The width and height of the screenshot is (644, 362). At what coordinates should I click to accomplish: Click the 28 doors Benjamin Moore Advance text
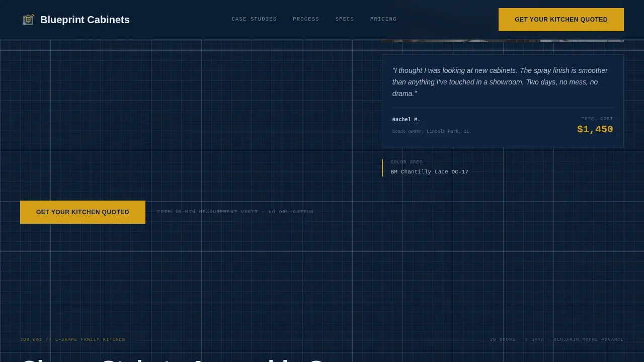[x=557, y=340]
